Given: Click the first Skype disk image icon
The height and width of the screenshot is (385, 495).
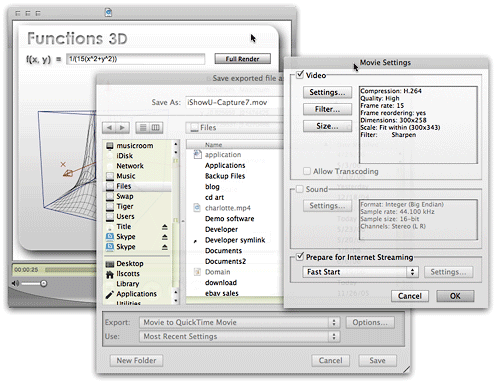Looking at the screenshot, I should click(x=110, y=237).
